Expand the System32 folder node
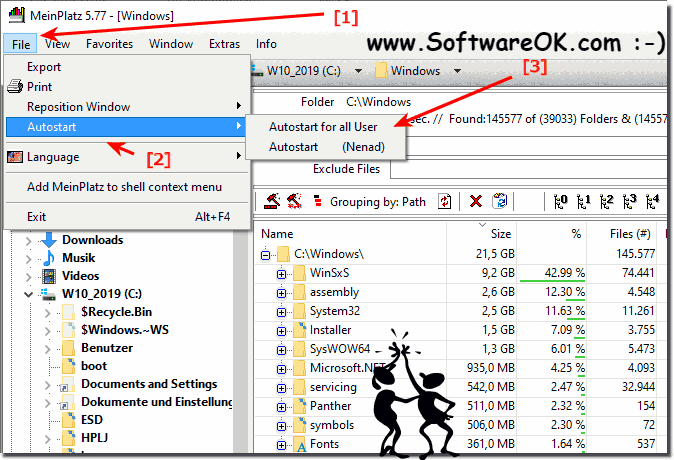 click(282, 312)
